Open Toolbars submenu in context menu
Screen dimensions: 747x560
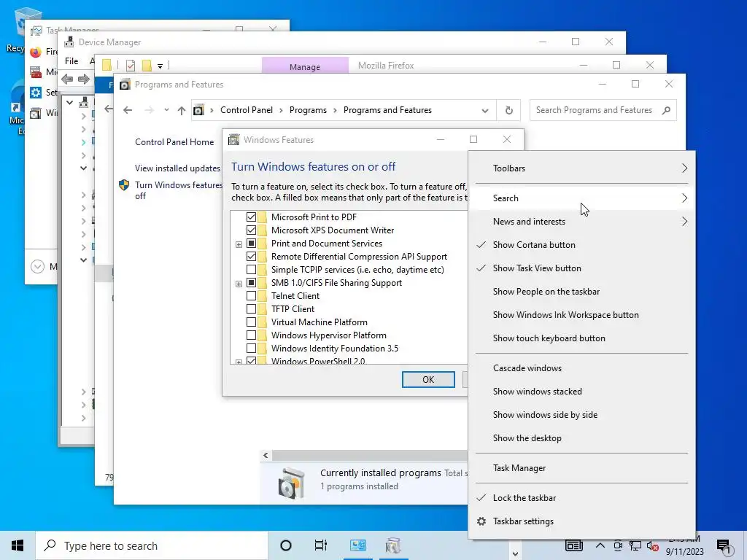[581, 168]
